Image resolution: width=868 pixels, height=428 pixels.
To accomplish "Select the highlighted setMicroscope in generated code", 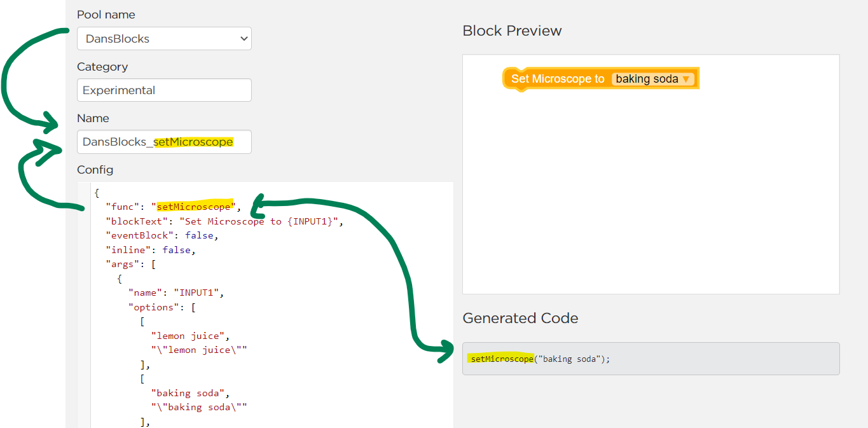I will (502, 359).
